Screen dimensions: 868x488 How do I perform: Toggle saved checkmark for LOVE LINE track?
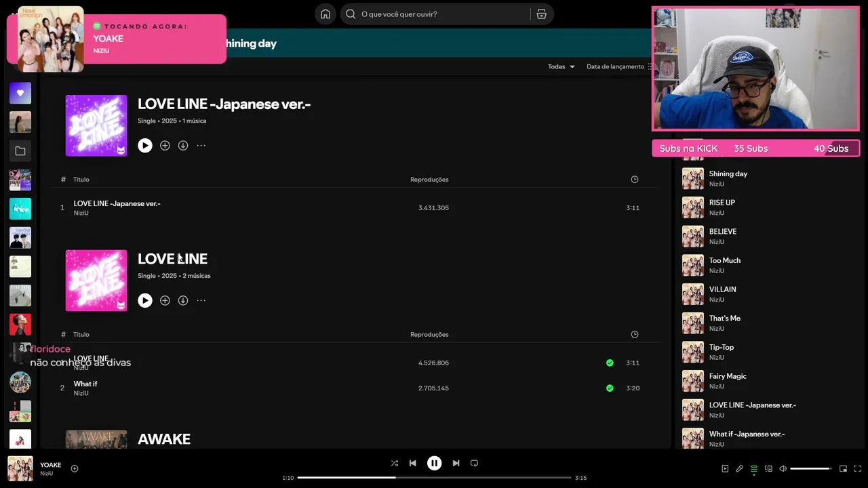click(610, 363)
